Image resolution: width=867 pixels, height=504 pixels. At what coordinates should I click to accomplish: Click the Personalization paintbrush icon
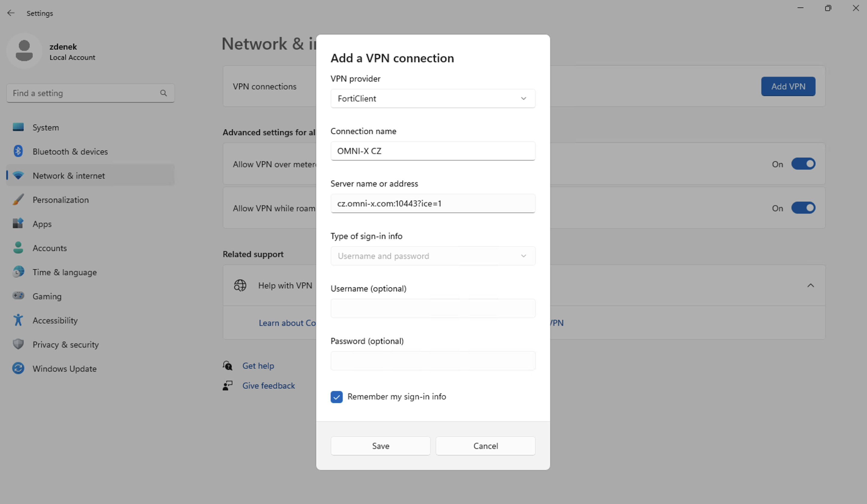pyautogui.click(x=18, y=199)
